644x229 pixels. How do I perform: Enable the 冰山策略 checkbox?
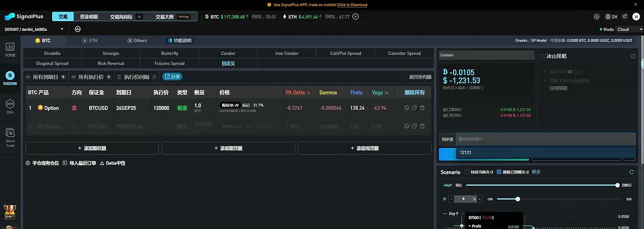point(542,56)
